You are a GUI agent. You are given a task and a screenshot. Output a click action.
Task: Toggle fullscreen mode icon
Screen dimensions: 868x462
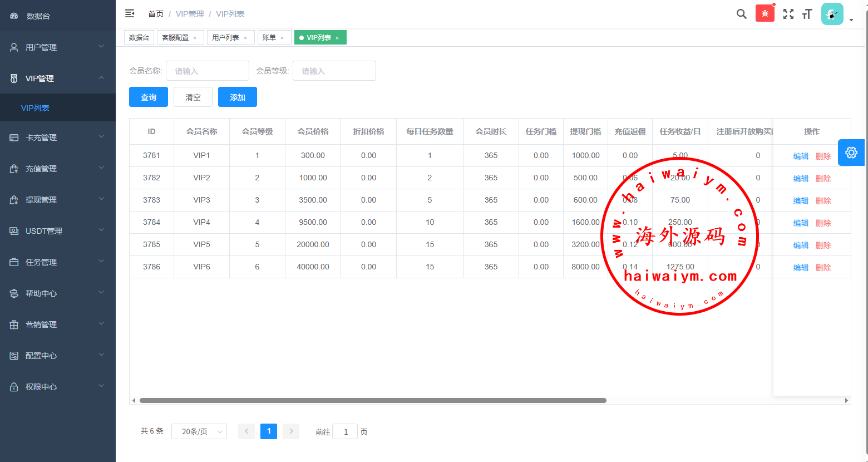(x=788, y=14)
